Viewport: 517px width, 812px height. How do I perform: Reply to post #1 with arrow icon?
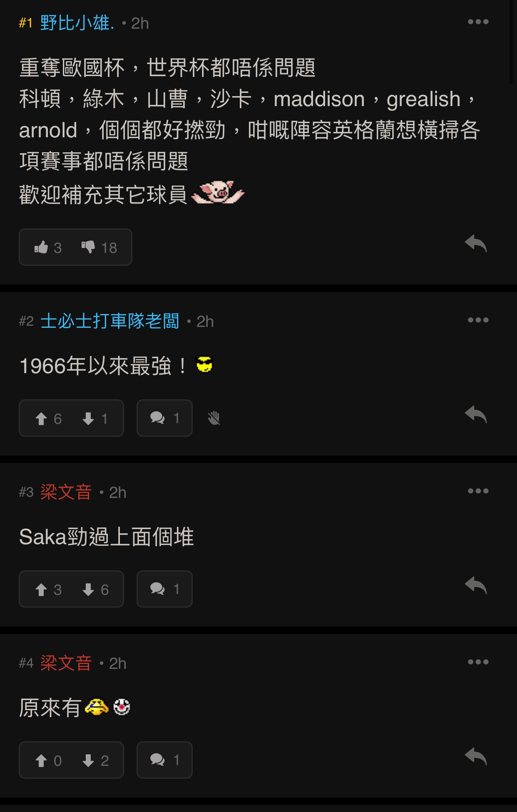pos(476,243)
